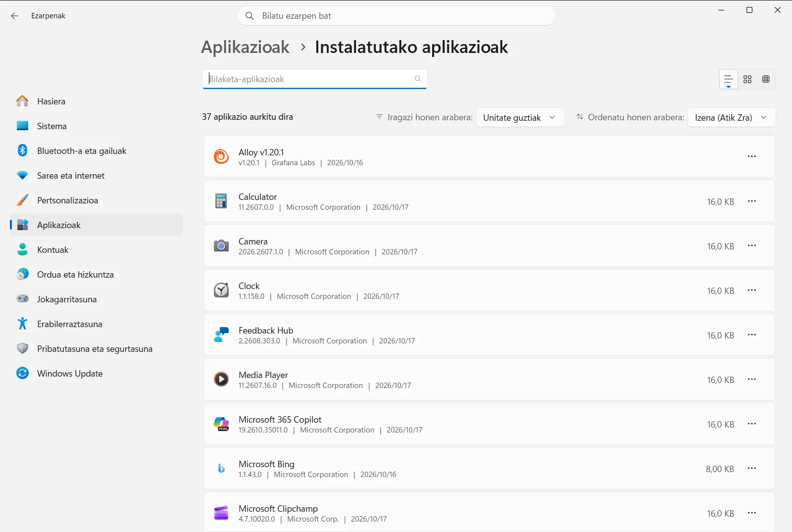This screenshot has width=792, height=532.
Task: Click the Sistema monitor icon
Action: pyautogui.click(x=22, y=126)
